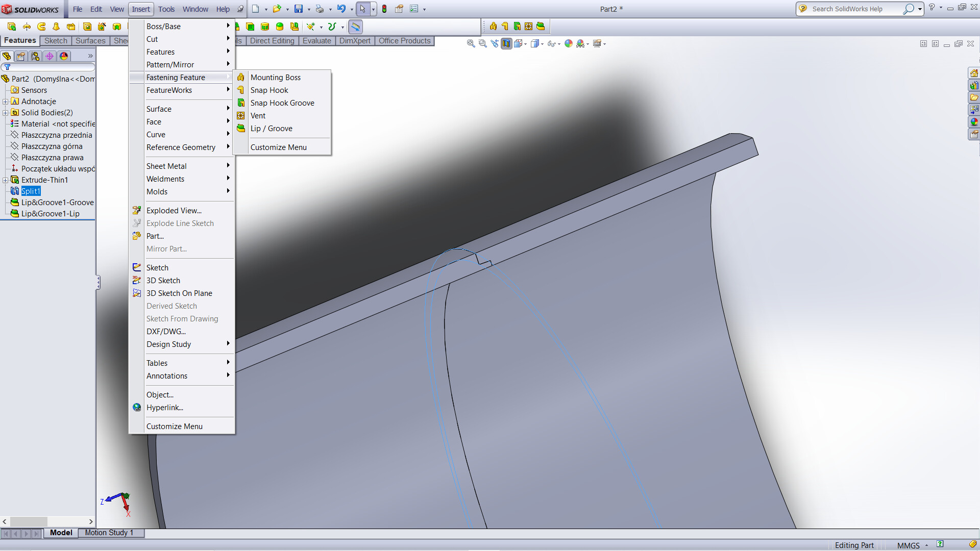Select Płaszczyzna górna plane in tree
The height and width of the screenshot is (551, 980).
point(52,146)
